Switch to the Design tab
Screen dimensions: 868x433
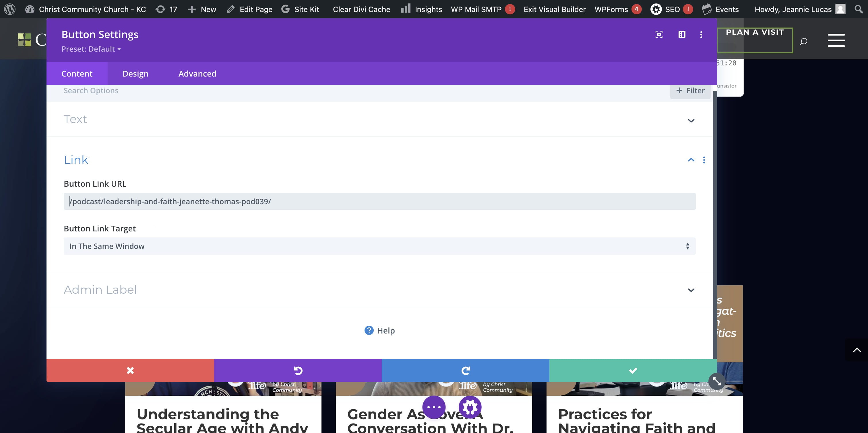(135, 73)
